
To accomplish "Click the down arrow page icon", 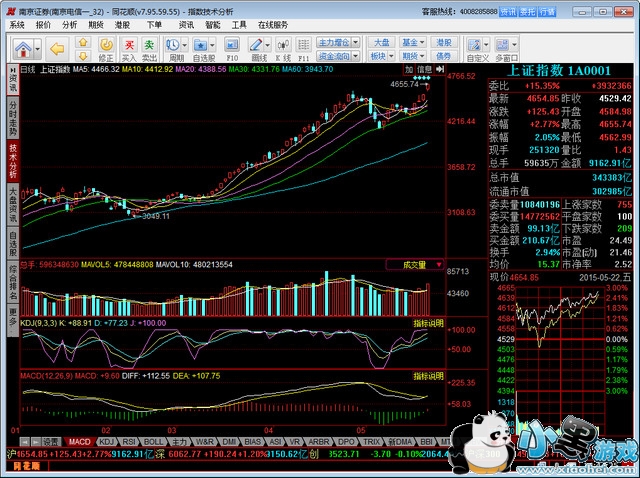I will click(83, 56).
